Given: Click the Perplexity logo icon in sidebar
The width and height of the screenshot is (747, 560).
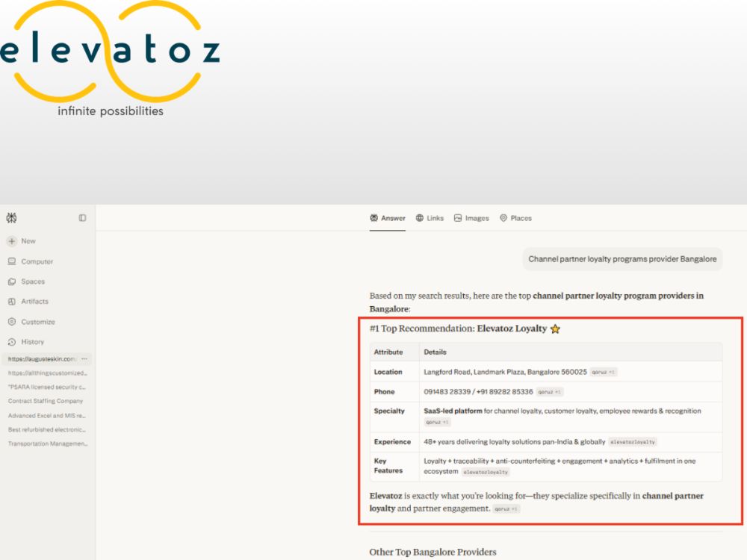Looking at the screenshot, I should click(11, 217).
